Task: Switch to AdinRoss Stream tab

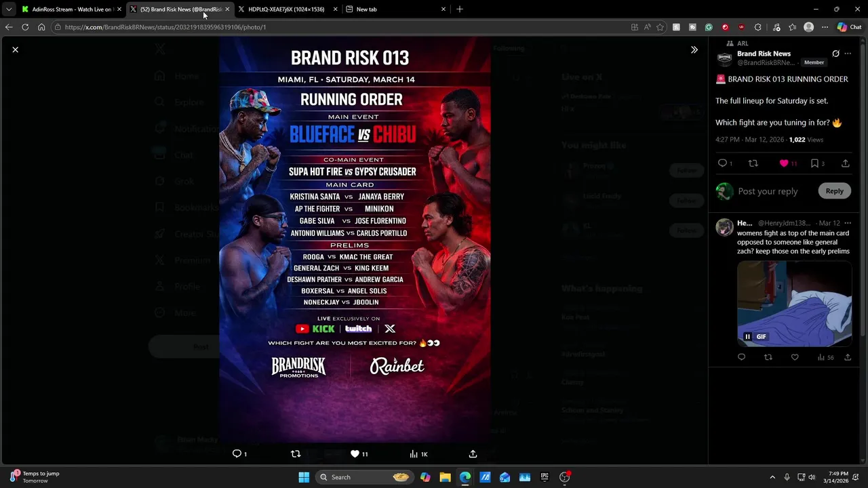Action: coord(71,9)
